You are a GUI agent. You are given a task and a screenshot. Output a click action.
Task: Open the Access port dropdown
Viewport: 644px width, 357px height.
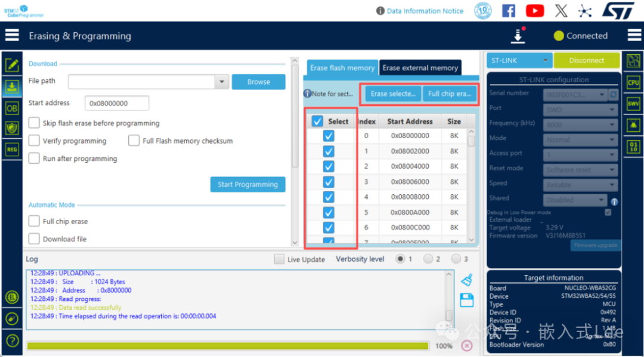[580, 155]
